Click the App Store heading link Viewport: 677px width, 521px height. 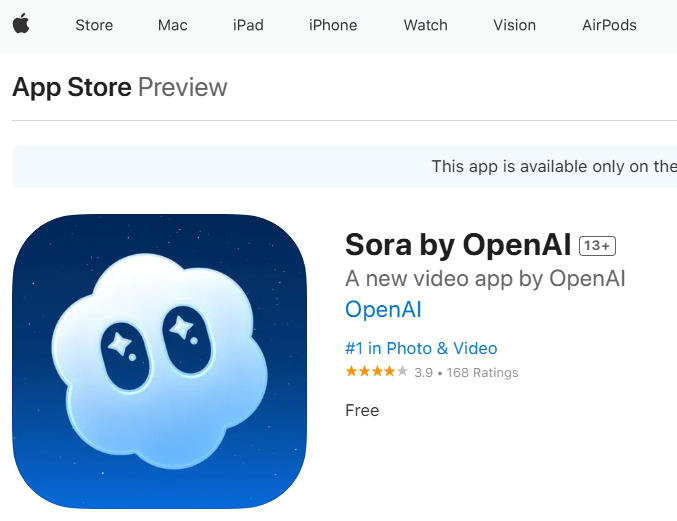click(72, 88)
